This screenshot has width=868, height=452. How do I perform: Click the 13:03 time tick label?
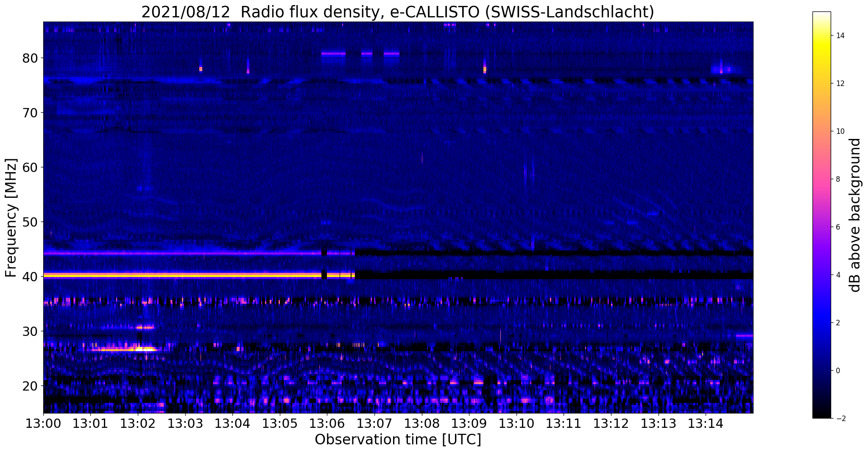185,424
